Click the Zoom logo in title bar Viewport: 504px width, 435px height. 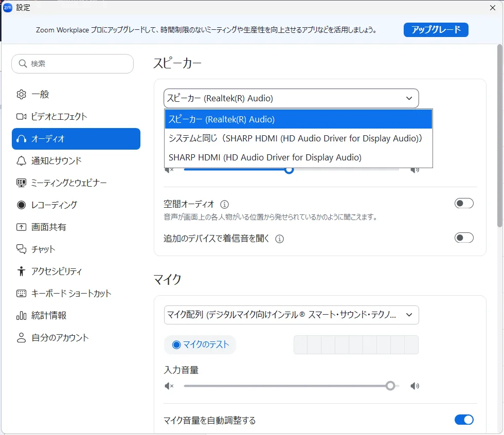pos(7,8)
